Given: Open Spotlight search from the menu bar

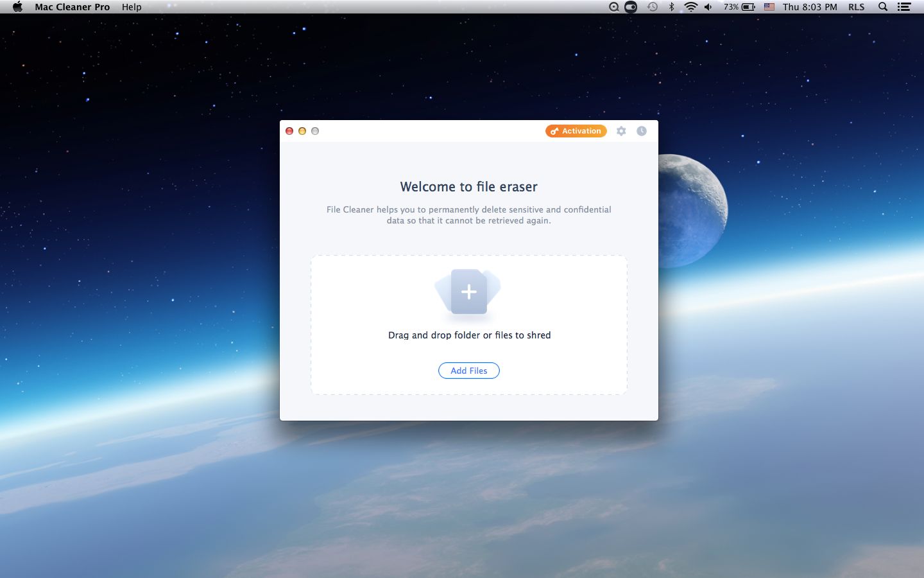Looking at the screenshot, I should (x=883, y=7).
